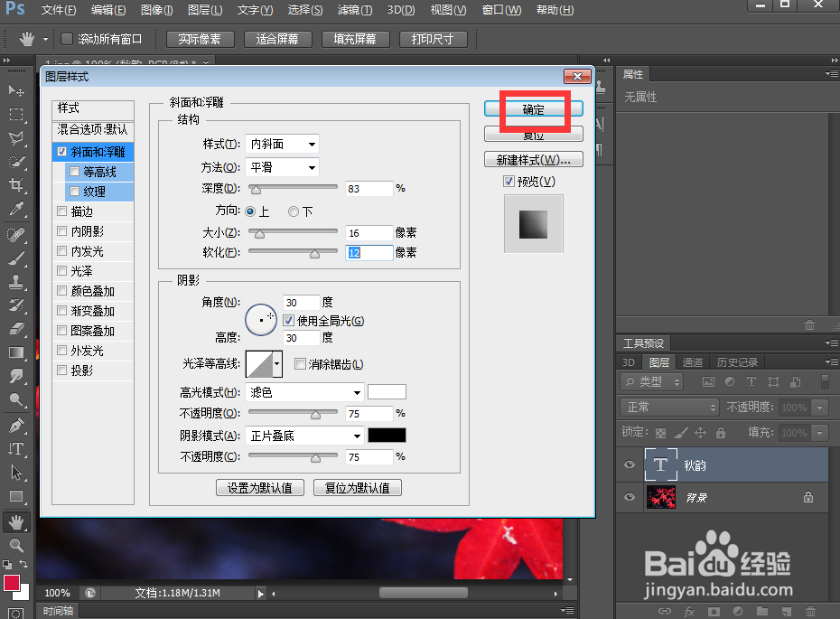840x619 pixels.
Task: Enable the 纹理 texture option
Action: [x=74, y=192]
